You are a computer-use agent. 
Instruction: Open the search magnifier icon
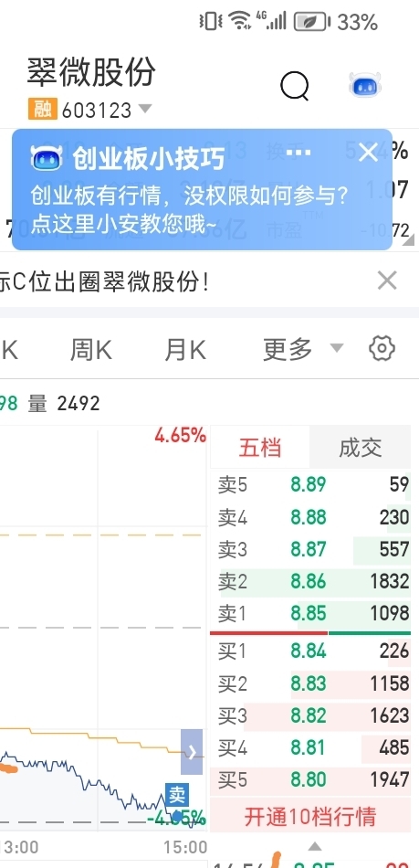click(x=295, y=87)
